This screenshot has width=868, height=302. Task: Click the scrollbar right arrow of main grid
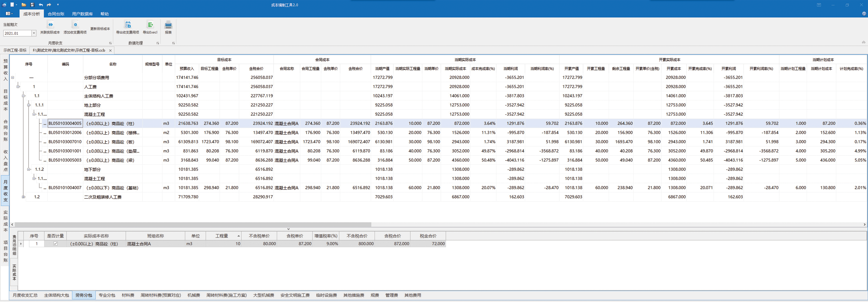865,224
